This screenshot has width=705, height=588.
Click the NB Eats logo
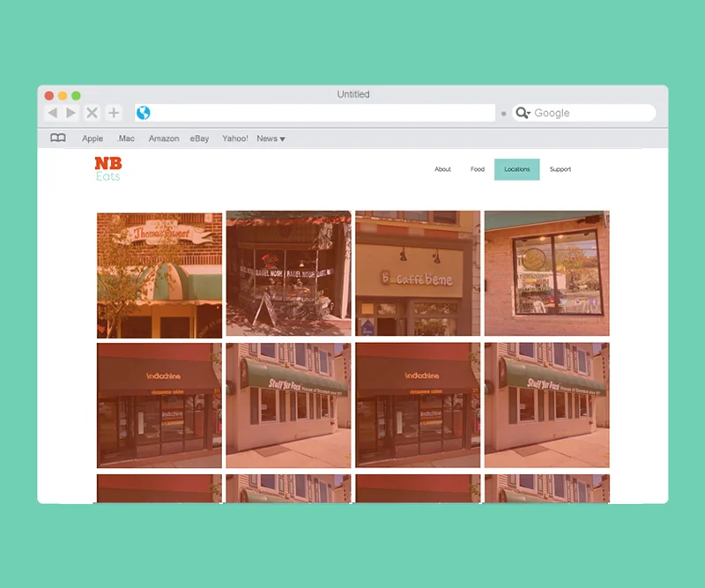click(108, 169)
